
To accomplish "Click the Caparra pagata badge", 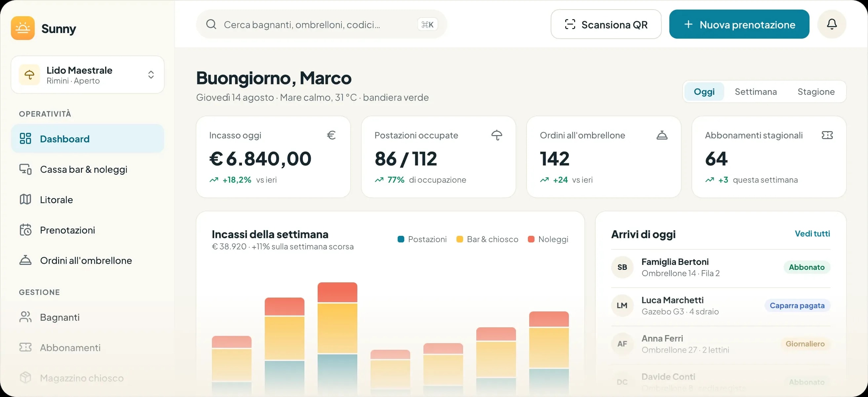I will click(x=797, y=306).
